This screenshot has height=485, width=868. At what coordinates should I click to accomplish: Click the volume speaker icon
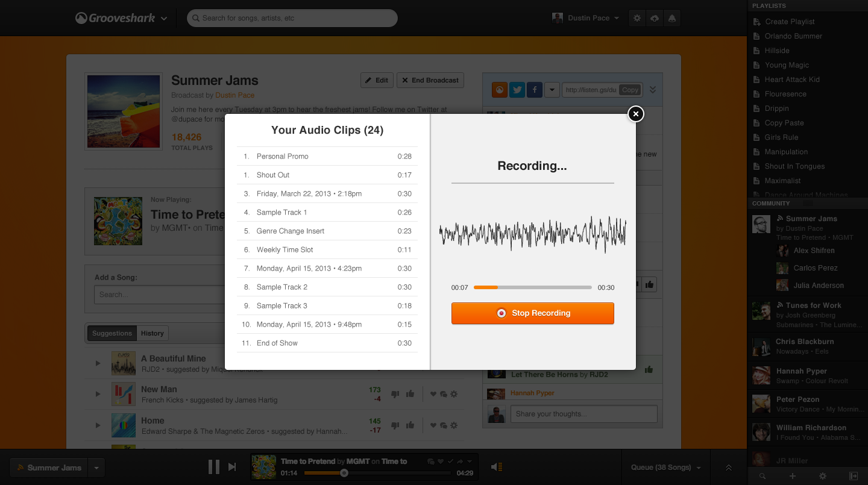(x=496, y=467)
